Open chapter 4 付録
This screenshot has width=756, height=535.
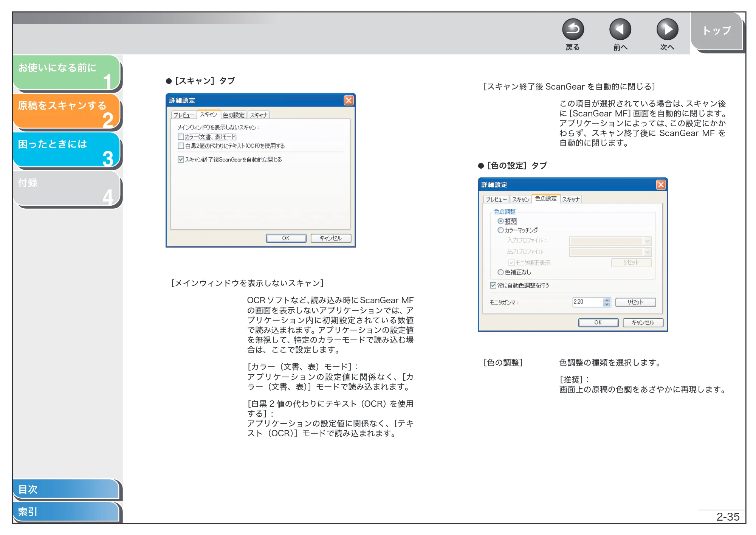[x=67, y=188]
